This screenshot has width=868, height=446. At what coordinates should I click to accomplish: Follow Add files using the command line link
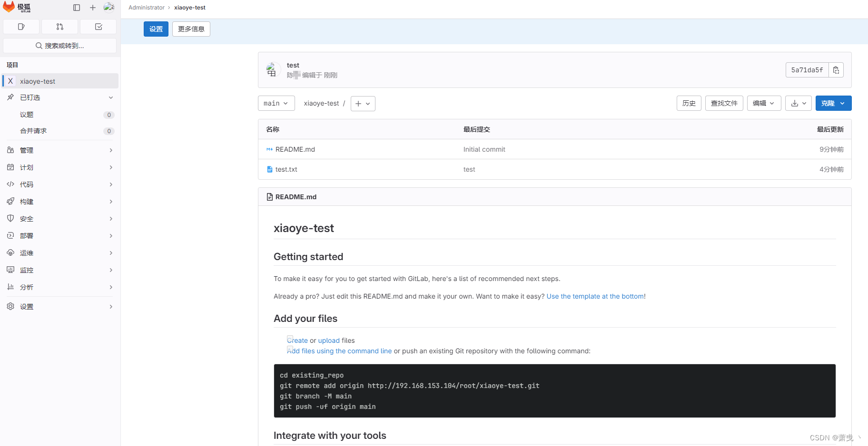pos(339,351)
